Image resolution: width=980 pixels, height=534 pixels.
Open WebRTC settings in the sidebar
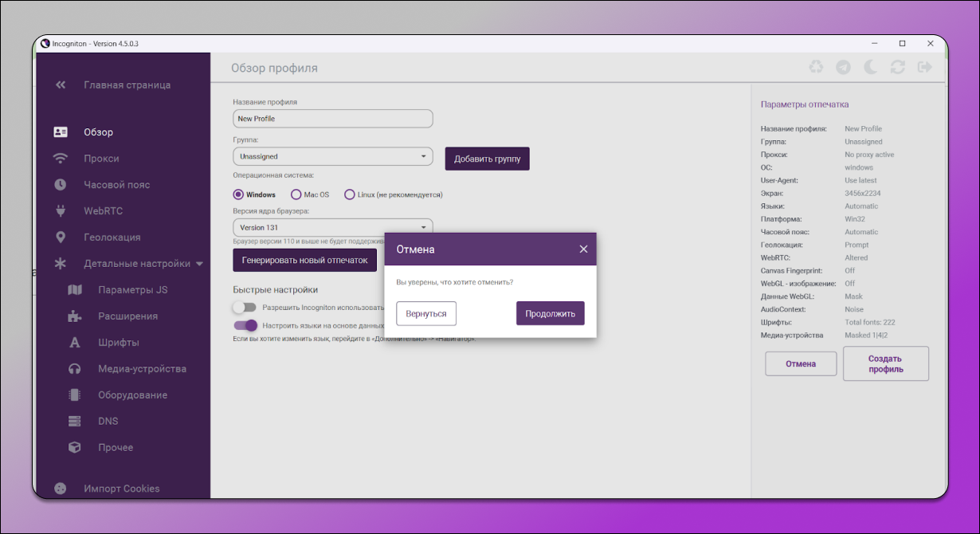click(x=103, y=211)
